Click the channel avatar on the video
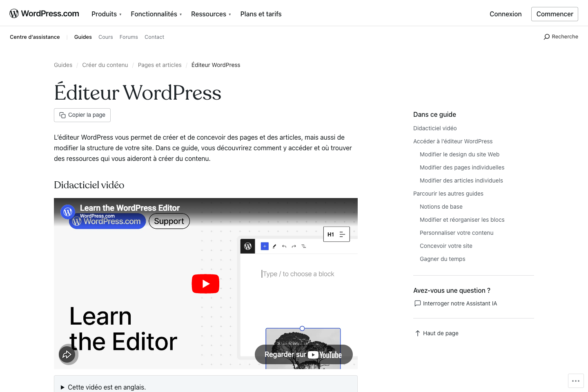 click(x=68, y=212)
